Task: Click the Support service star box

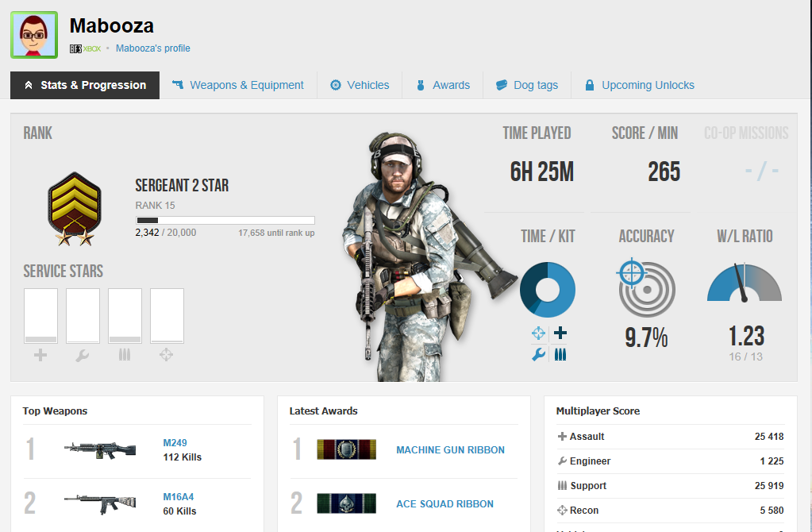Action: [125, 316]
